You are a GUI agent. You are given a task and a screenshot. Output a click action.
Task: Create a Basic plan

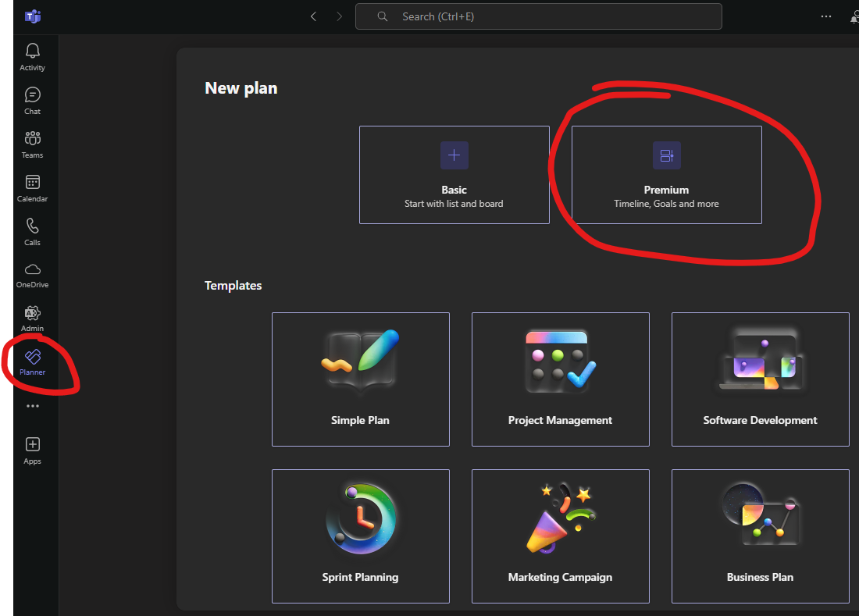(454, 175)
